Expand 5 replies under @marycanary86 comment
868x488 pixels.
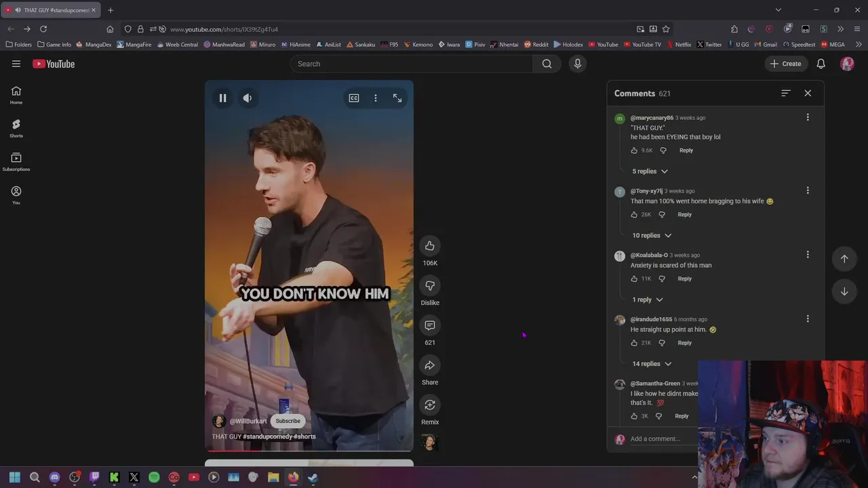coord(650,171)
